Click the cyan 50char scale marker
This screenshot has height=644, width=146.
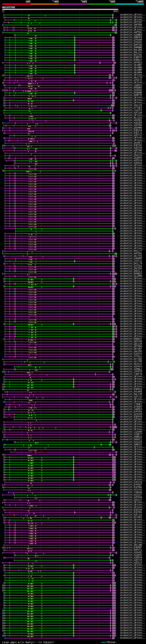point(103,642)
